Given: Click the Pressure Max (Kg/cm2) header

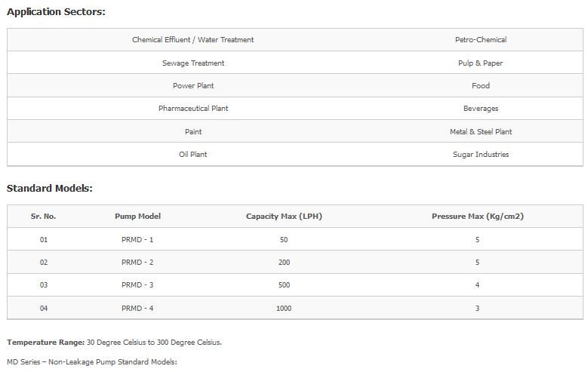Looking at the screenshot, I should pos(477,217).
